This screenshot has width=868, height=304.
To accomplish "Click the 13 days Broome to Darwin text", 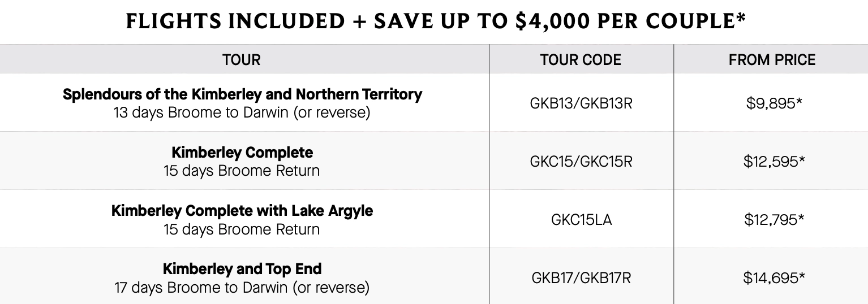I will [x=242, y=112].
